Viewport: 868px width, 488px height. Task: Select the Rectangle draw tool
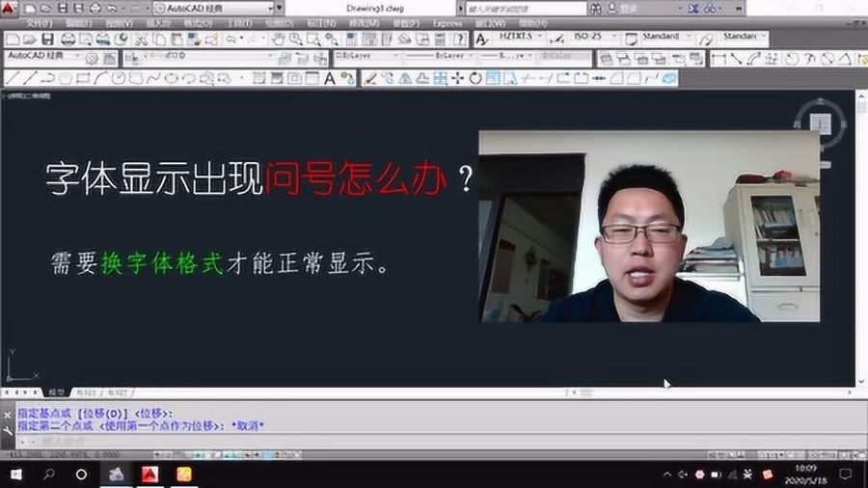[83, 78]
